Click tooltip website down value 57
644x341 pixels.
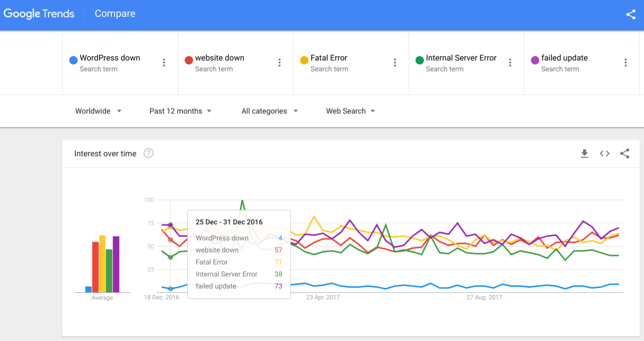(278, 250)
